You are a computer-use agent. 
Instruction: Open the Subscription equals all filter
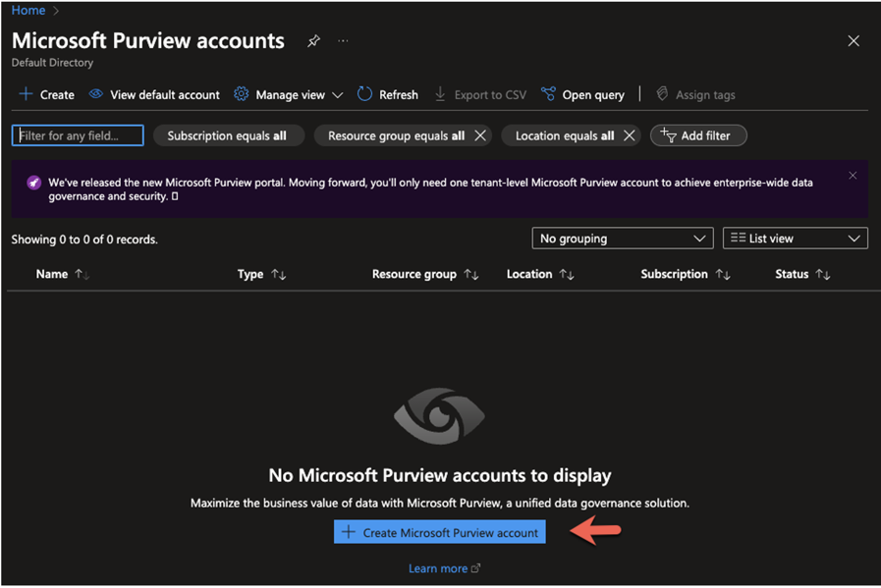click(x=227, y=135)
